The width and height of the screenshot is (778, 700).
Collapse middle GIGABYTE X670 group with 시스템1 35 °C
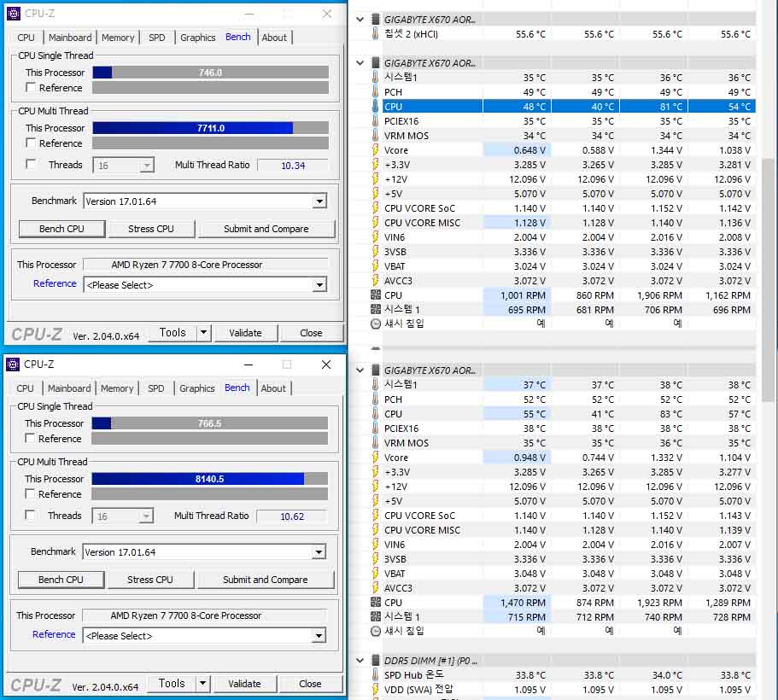(x=360, y=63)
